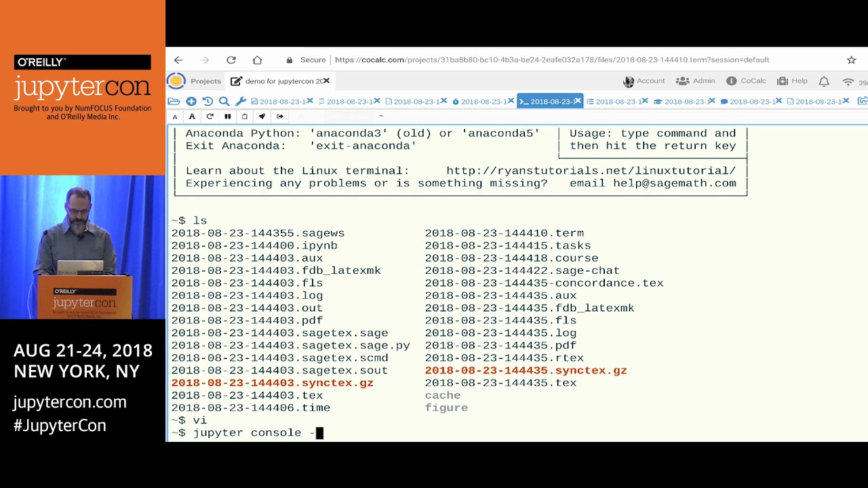Click the 2018-08-23-144410.term filename
Image resolution: width=868 pixels, height=488 pixels.
(x=505, y=233)
